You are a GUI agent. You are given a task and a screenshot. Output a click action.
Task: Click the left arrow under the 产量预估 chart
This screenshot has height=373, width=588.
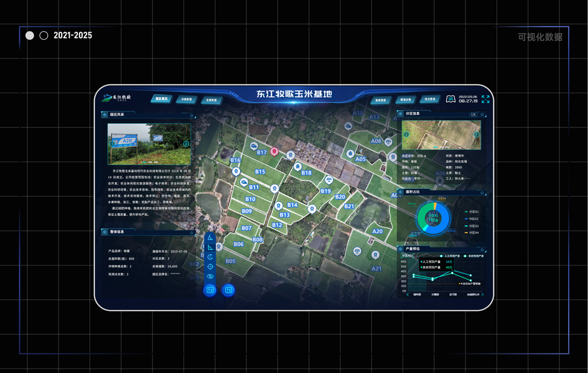(x=408, y=295)
